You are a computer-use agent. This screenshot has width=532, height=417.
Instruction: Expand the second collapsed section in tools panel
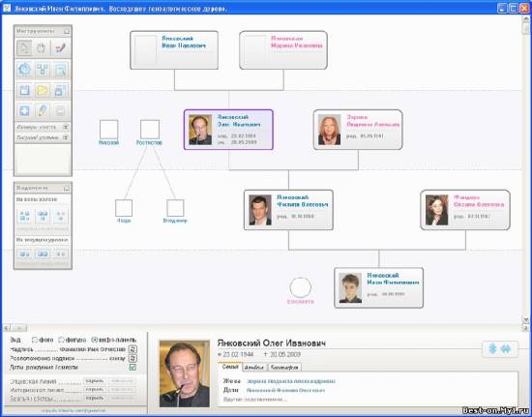click(x=66, y=137)
